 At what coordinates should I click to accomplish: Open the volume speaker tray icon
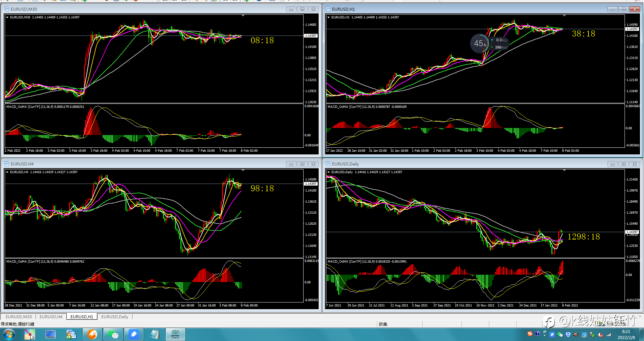click(576, 334)
